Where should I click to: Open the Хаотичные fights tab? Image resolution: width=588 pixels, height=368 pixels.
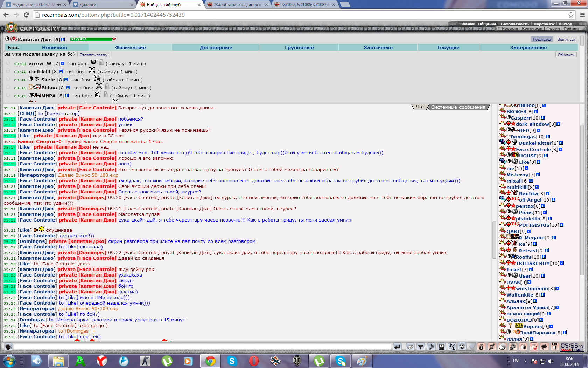pyautogui.click(x=378, y=47)
